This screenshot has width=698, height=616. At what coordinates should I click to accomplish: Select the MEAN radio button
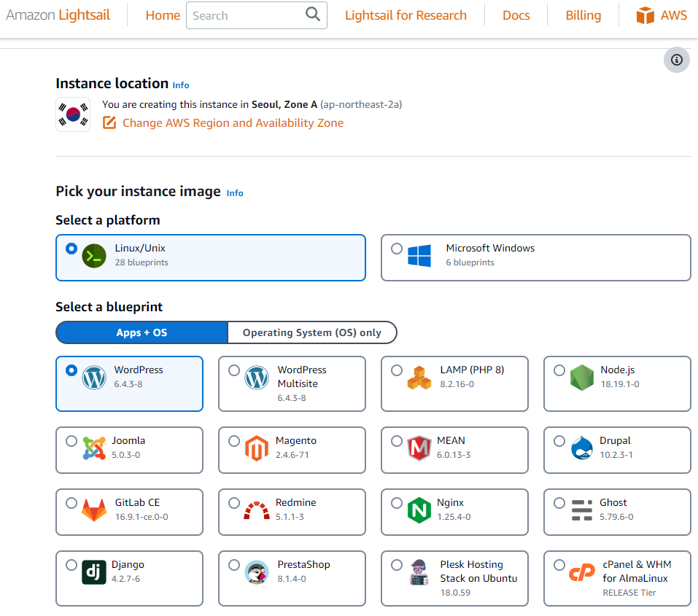[x=397, y=441]
